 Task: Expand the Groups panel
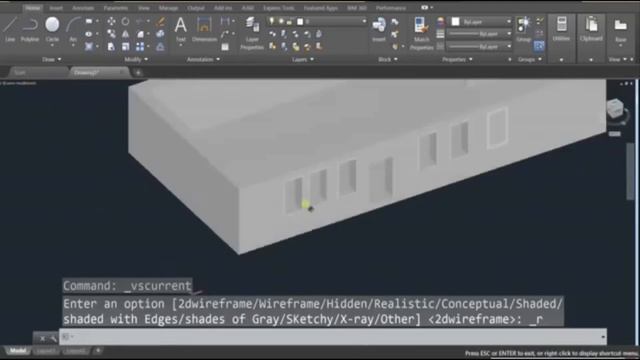coord(530,60)
